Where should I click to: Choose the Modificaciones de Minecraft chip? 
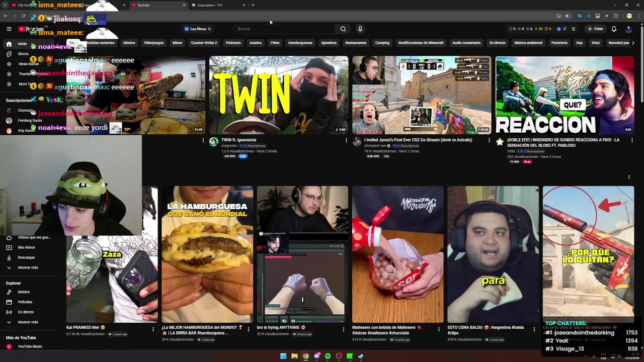[x=421, y=43]
